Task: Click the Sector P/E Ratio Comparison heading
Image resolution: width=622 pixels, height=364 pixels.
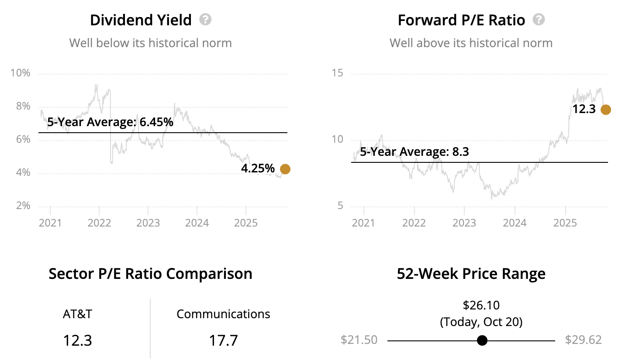Action: click(x=150, y=274)
